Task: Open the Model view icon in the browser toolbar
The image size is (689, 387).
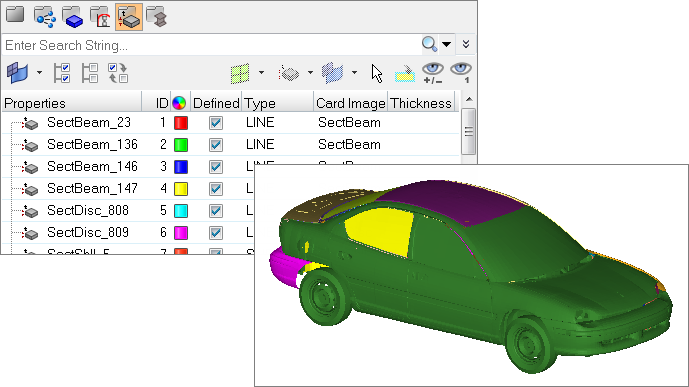Action: (x=15, y=15)
